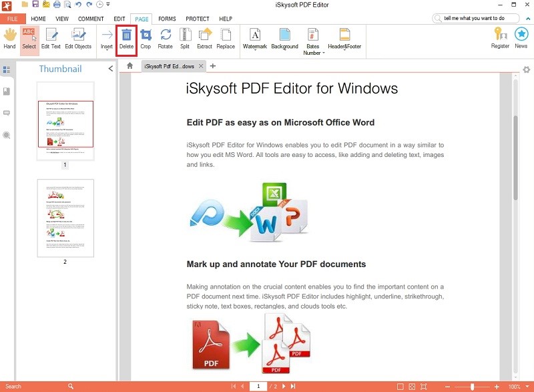
Task: Collapse the ribbon with the top-right arrow
Action: pos(528,19)
